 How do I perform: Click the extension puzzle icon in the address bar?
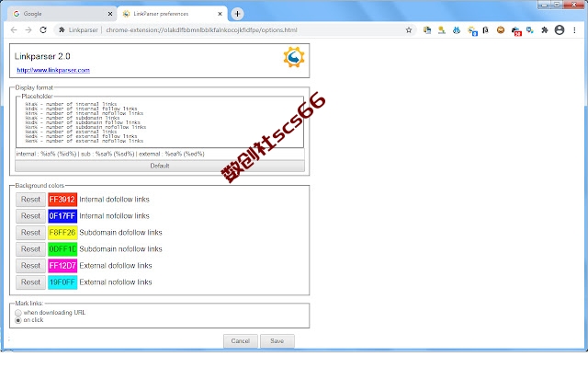click(x=62, y=30)
